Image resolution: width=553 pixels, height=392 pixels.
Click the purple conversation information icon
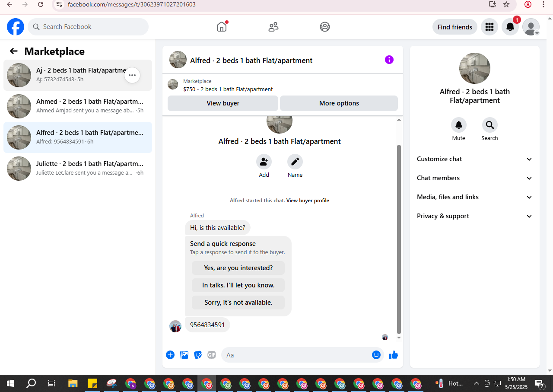pos(389,60)
